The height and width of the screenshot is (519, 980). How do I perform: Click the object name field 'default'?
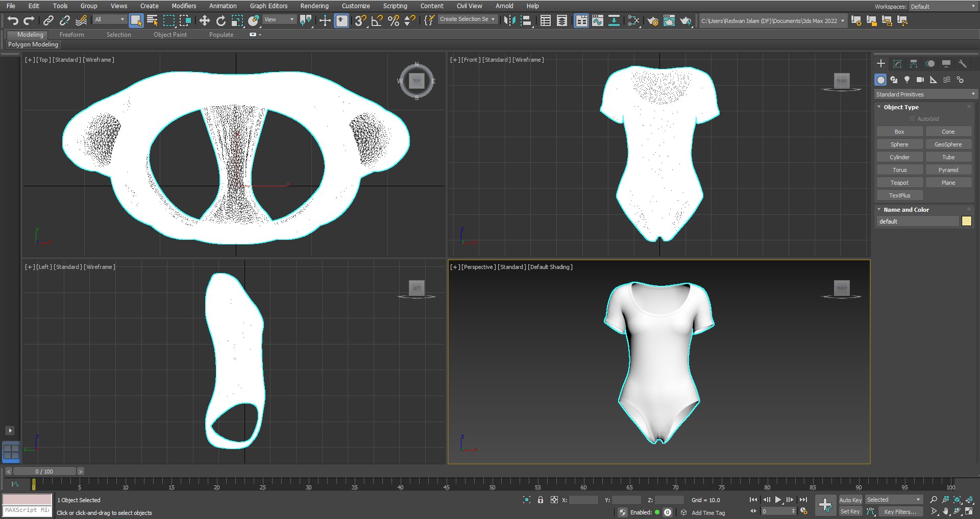[918, 221]
